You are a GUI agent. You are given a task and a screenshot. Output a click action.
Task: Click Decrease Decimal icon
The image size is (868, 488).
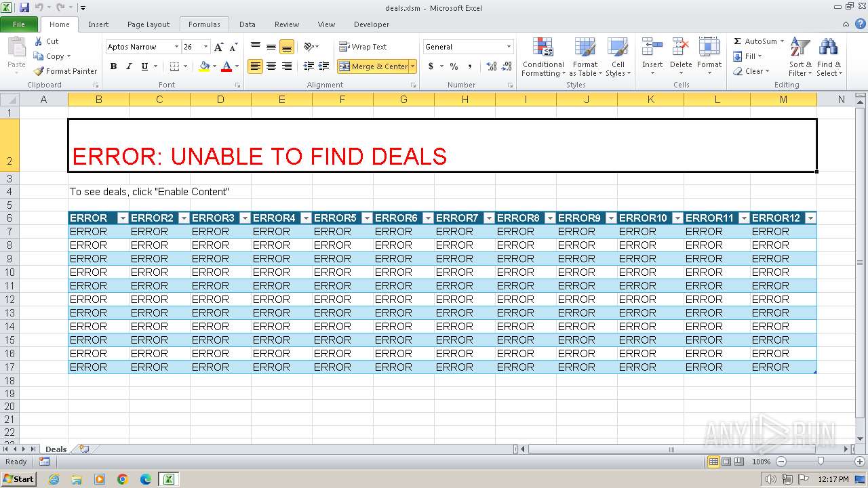(507, 66)
